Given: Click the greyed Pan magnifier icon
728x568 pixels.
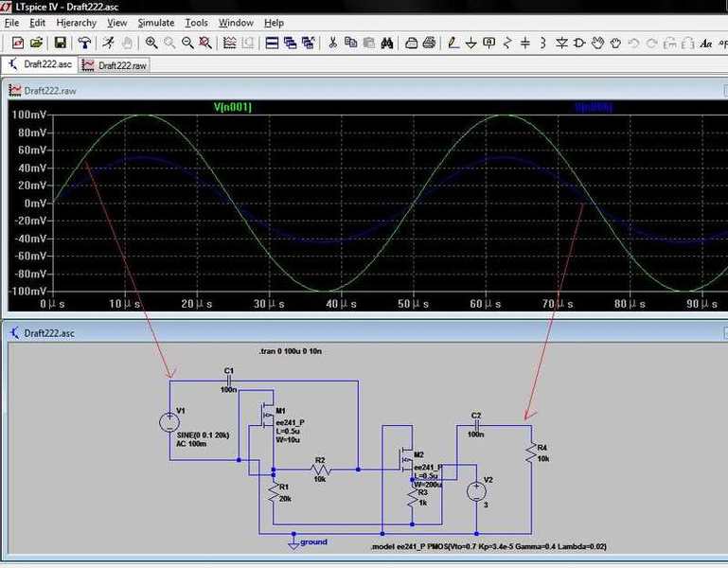Looking at the screenshot, I should (169, 44).
